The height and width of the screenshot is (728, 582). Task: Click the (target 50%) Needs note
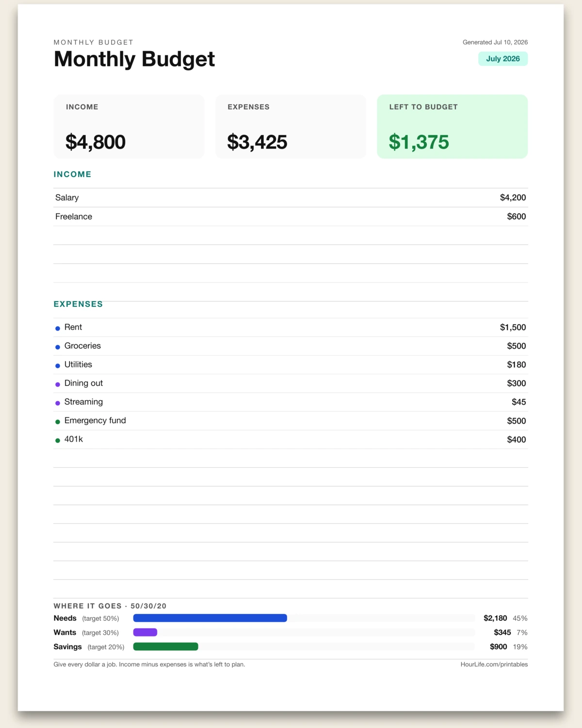[x=100, y=619]
